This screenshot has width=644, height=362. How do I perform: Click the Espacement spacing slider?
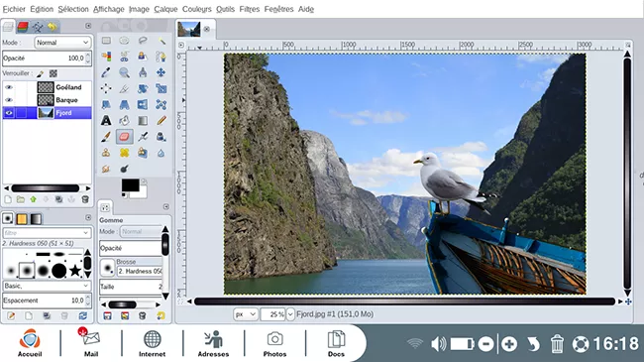tap(47, 301)
